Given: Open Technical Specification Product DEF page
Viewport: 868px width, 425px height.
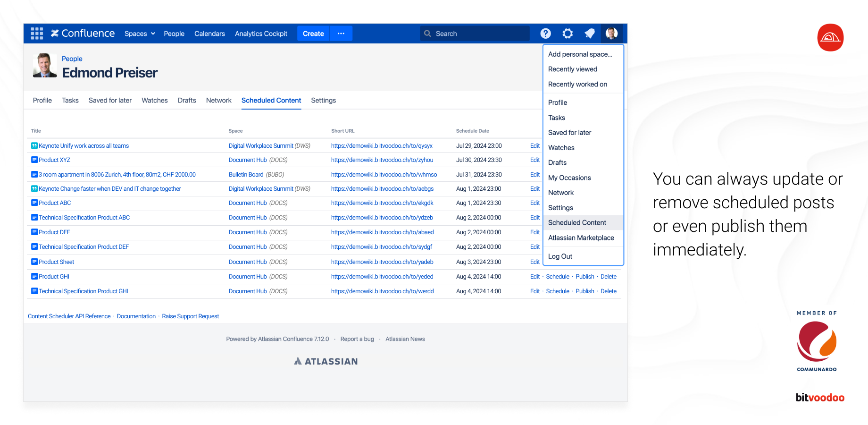Looking at the screenshot, I should point(83,247).
